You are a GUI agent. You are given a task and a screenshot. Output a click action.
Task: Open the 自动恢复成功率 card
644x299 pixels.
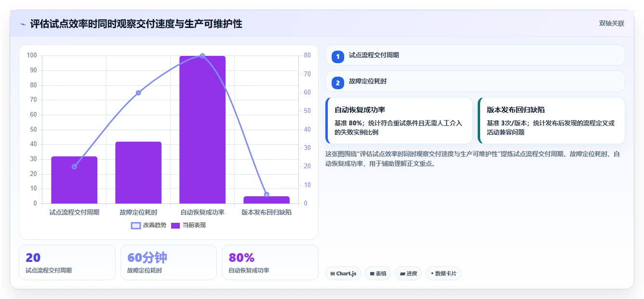pyautogui.click(x=399, y=121)
